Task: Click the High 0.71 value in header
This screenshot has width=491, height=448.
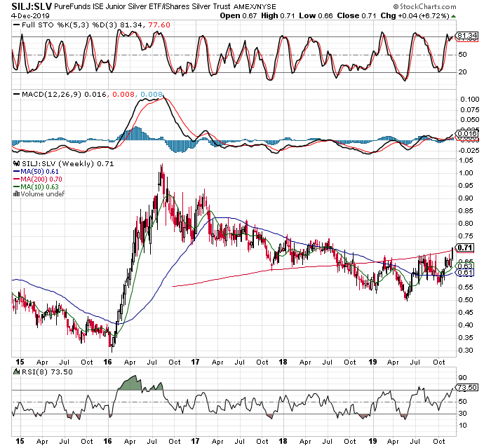Action: click(278, 15)
